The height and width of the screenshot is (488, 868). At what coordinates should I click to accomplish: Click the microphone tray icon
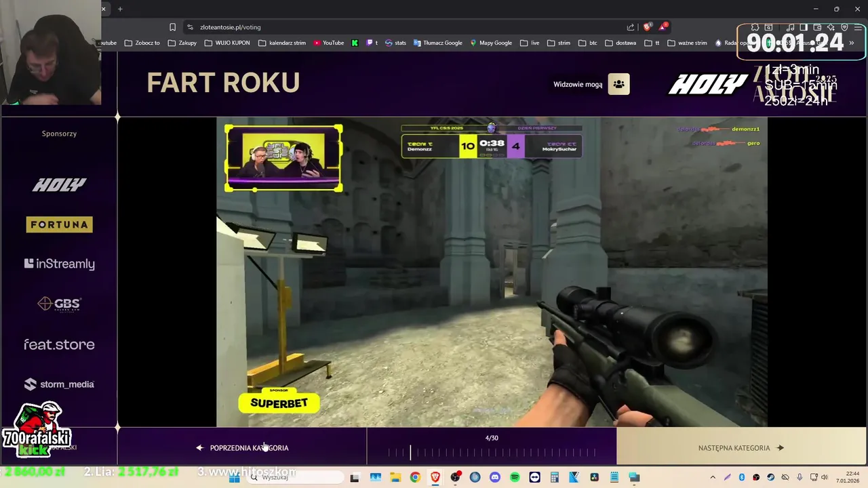(x=800, y=477)
